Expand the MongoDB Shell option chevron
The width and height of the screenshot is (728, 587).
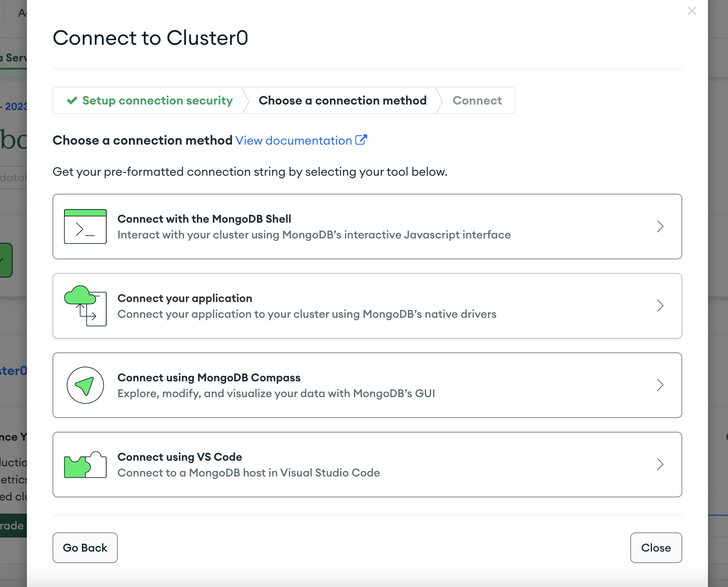(660, 227)
